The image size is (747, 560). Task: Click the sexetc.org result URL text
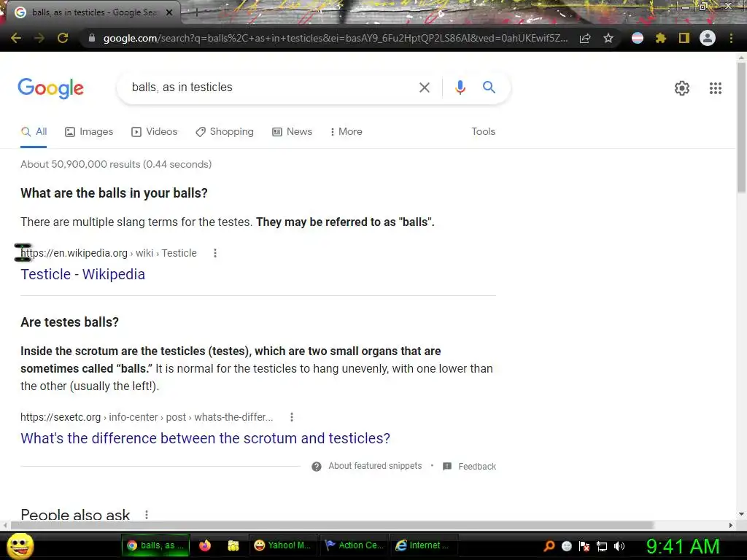[x=147, y=418]
